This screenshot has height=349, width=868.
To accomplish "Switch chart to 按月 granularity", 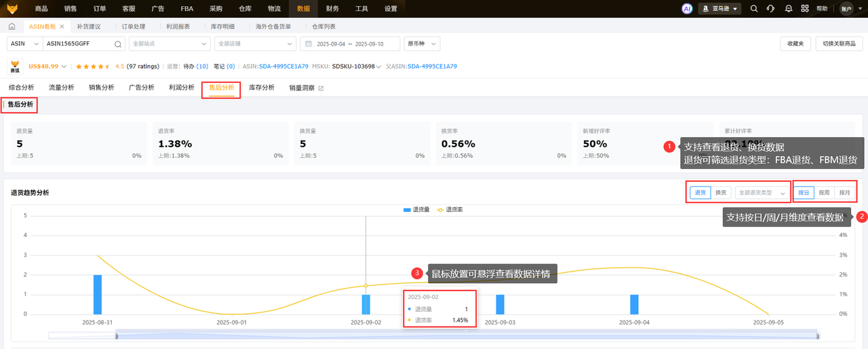I will (x=844, y=192).
